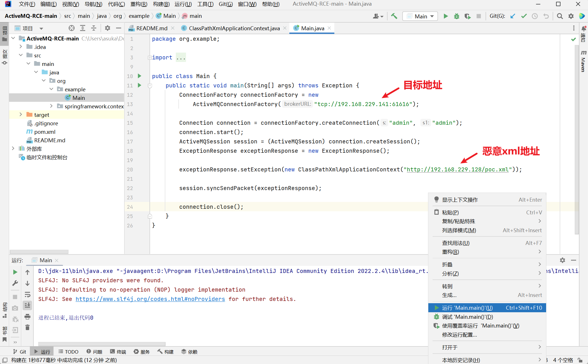Click the green Run button in top toolbar
Image resolution: width=588 pixels, height=364 pixels.
click(446, 16)
